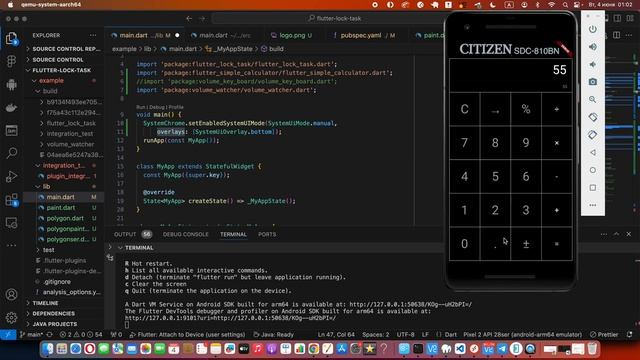Open the Accounts menu icon

tap(11, 294)
